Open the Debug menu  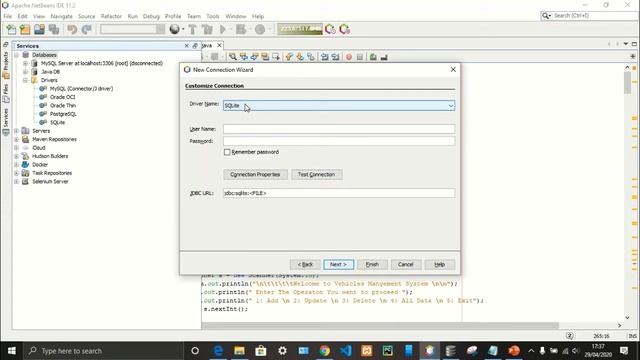[x=151, y=16]
